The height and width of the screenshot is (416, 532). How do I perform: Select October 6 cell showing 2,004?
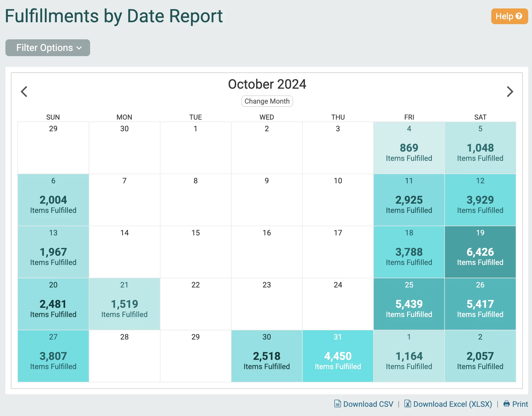53,200
